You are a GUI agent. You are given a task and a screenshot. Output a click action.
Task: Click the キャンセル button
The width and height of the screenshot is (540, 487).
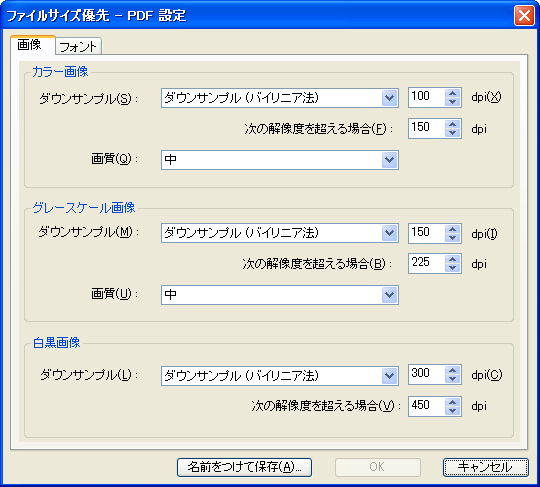point(486,467)
